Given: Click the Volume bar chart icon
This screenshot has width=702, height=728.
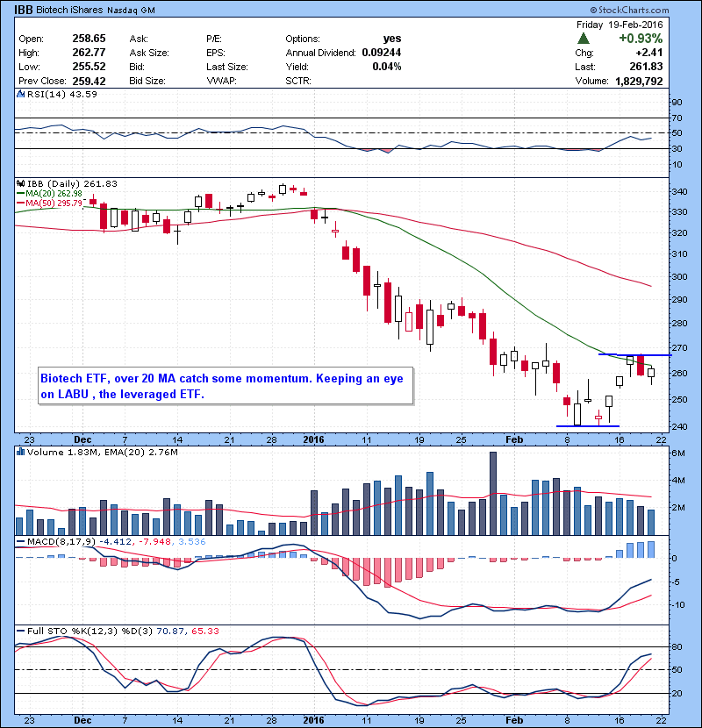Looking at the screenshot, I should click(21, 452).
